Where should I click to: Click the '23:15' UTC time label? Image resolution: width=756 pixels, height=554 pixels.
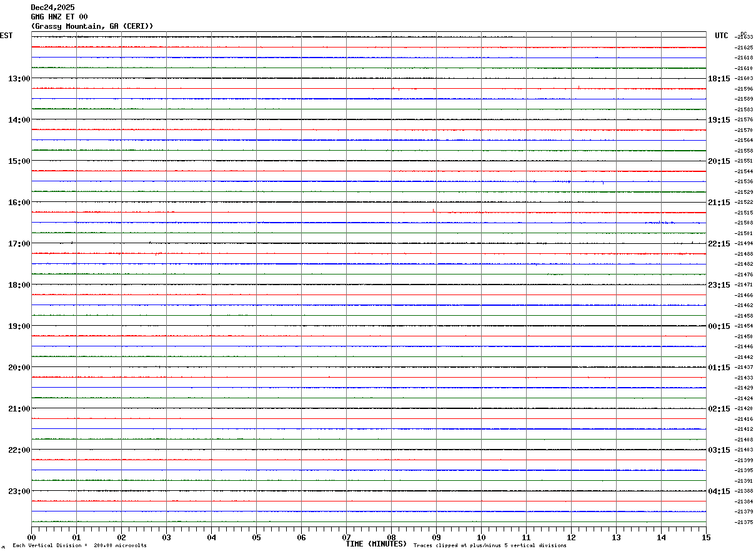[719, 285]
